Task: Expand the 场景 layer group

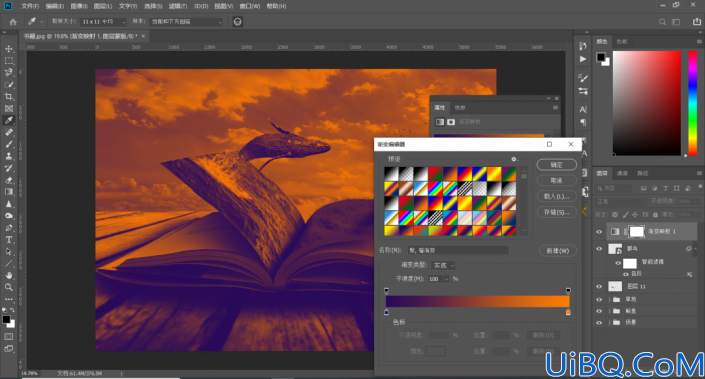Action: click(x=610, y=322)
